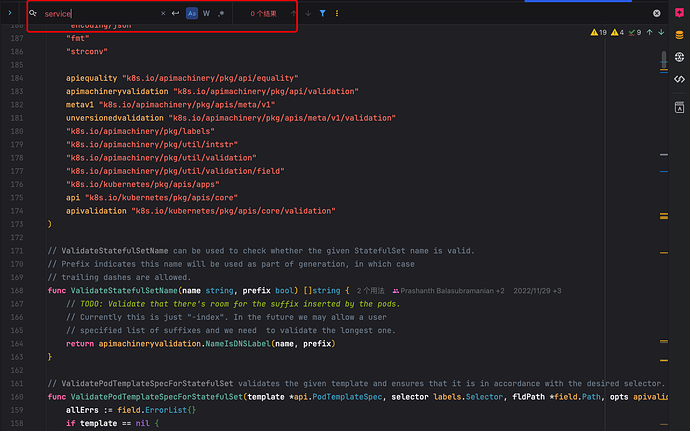Click the apivalidation import alias on line 174
The height and width of the screenshot is (431, 690).
click(96, 211)
